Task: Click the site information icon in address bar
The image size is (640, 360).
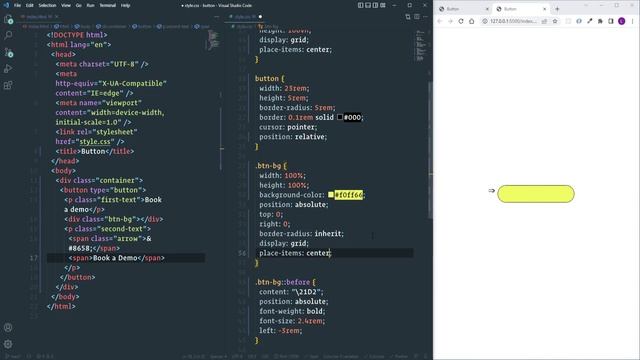Action: (485, 21)
